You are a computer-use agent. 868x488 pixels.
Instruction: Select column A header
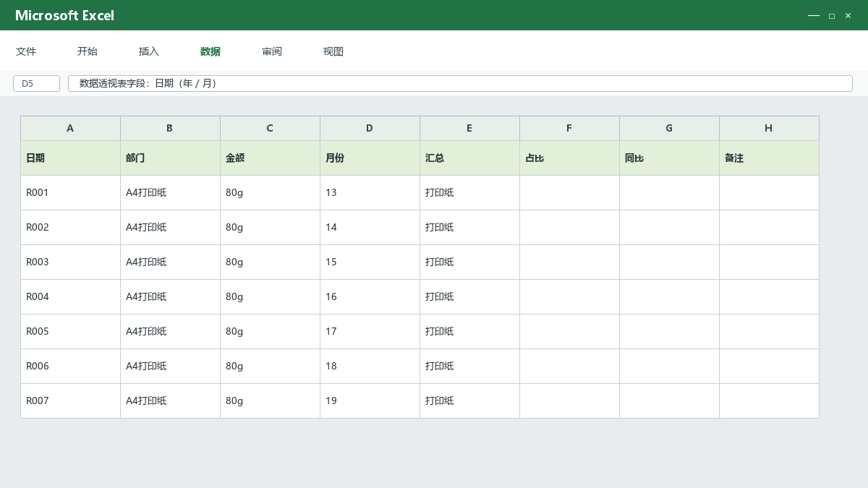(x=70, y=128)
